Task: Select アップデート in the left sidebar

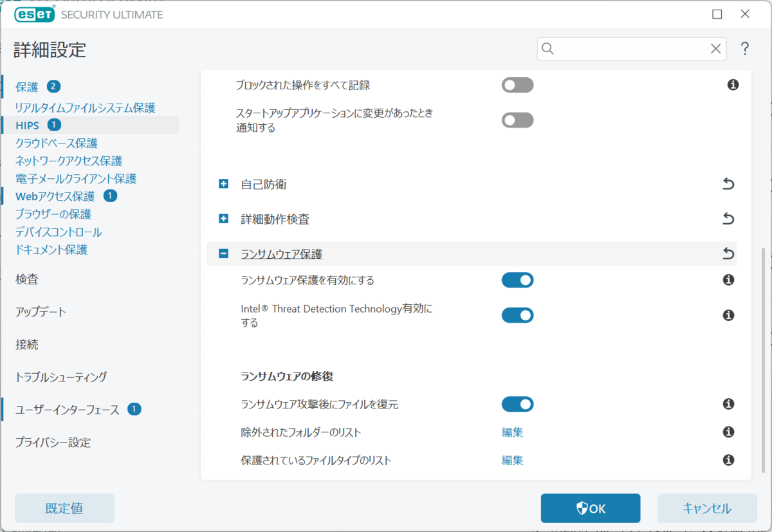Action: [41, 312]
